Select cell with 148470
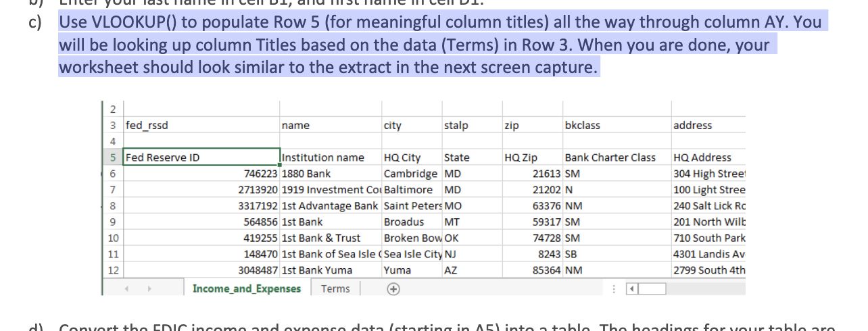Image resolution: width=868 pixels, height=331 pixels. (x=201, y=254)
